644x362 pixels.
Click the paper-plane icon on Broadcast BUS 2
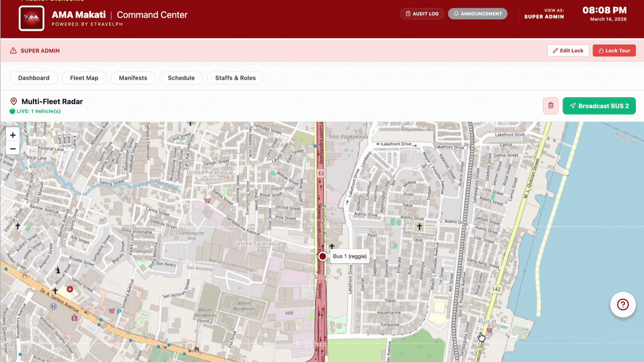pos(572,106)
